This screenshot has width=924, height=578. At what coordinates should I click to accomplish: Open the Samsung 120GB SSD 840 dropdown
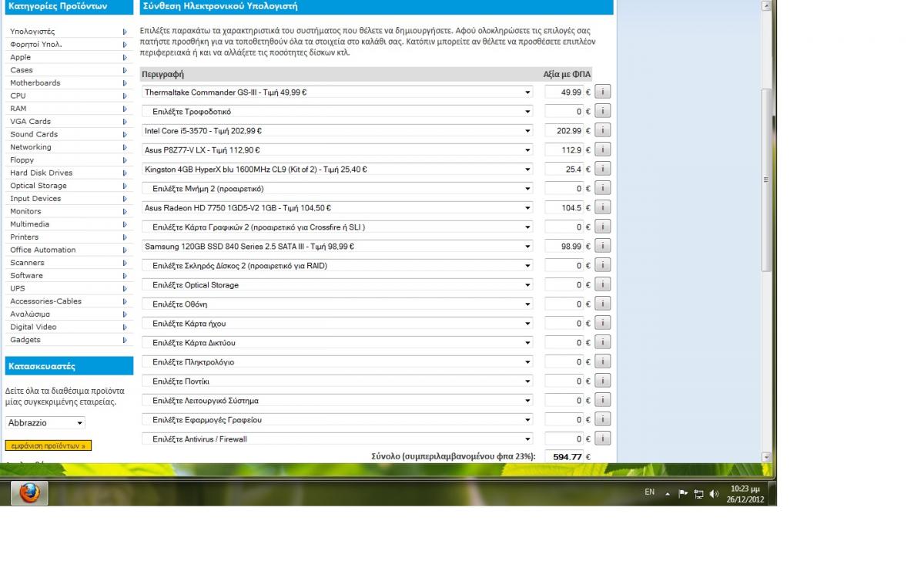[337, 247]
